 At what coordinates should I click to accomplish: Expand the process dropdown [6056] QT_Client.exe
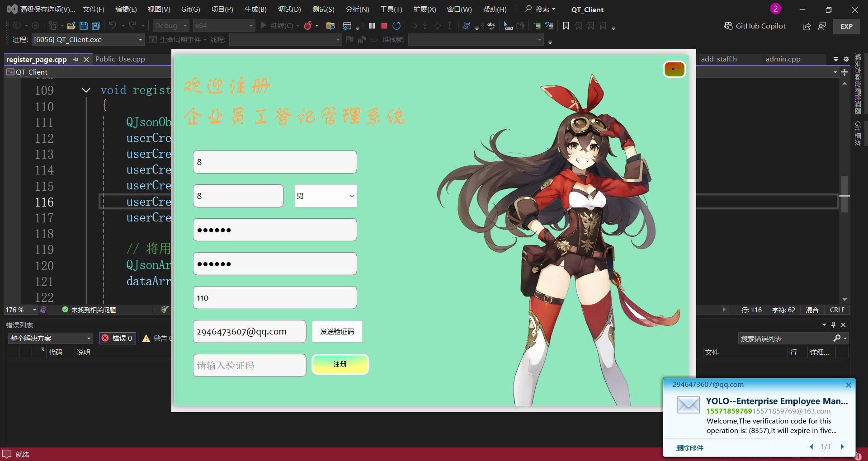(140, 40)
